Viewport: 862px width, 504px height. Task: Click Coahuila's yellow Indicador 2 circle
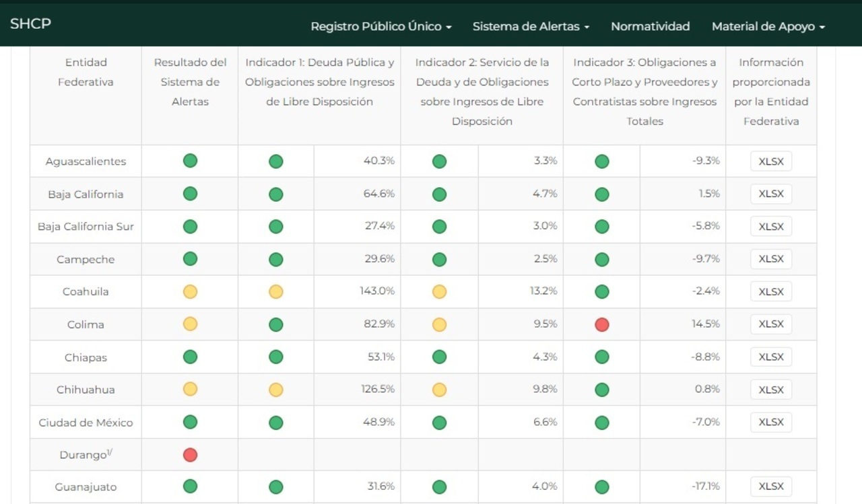point(439,291)
